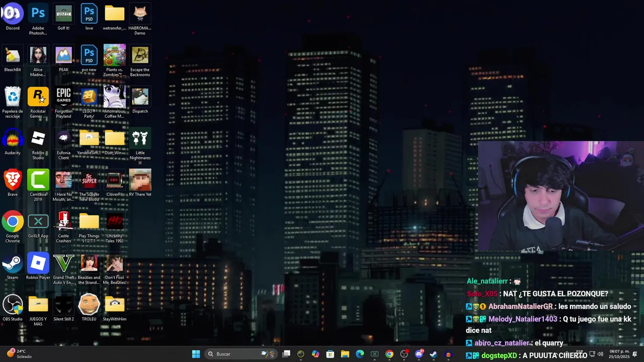Open the system tray volume icon
The image size is (644, 362).
coord(600,354)
